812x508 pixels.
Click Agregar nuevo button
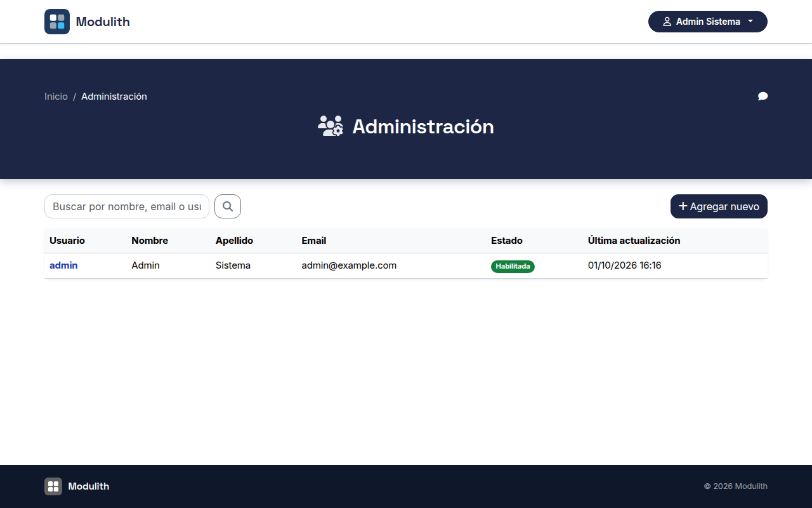click(x=719, y=206)
